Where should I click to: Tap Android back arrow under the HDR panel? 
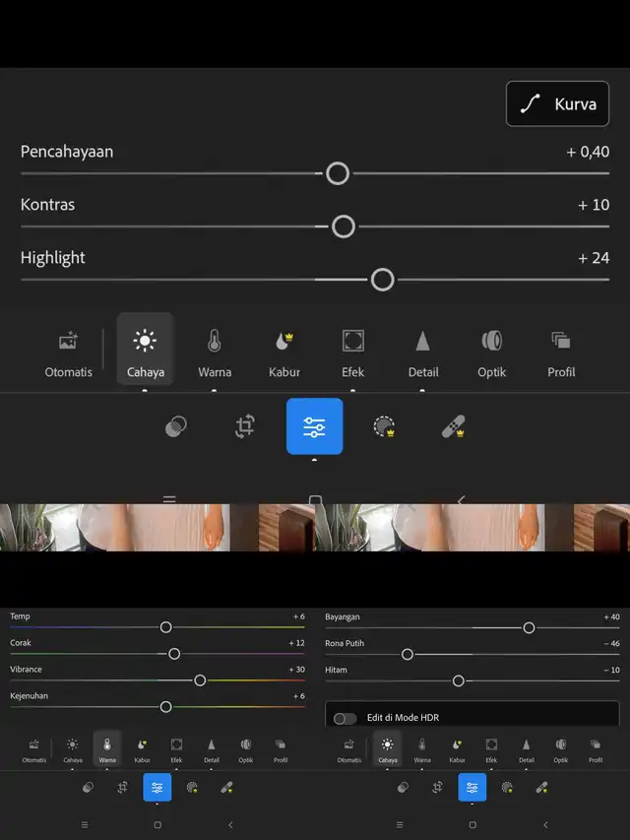coord(545,825)
